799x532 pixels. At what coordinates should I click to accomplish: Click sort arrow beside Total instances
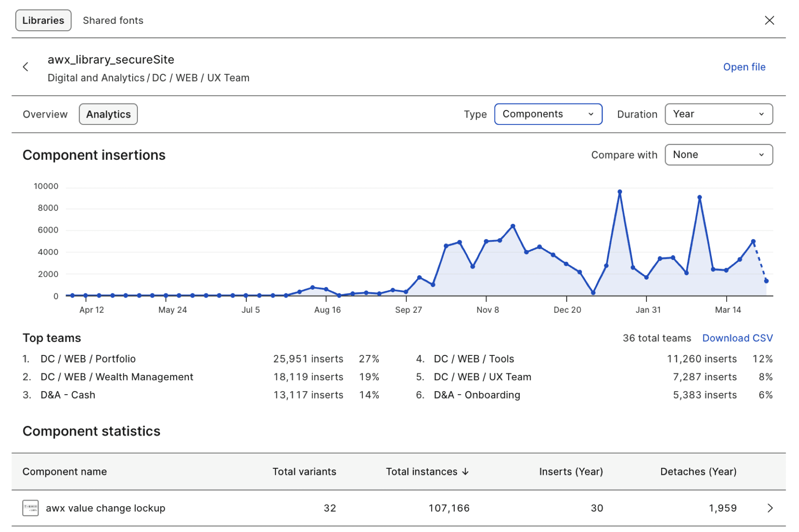[466, 472]
